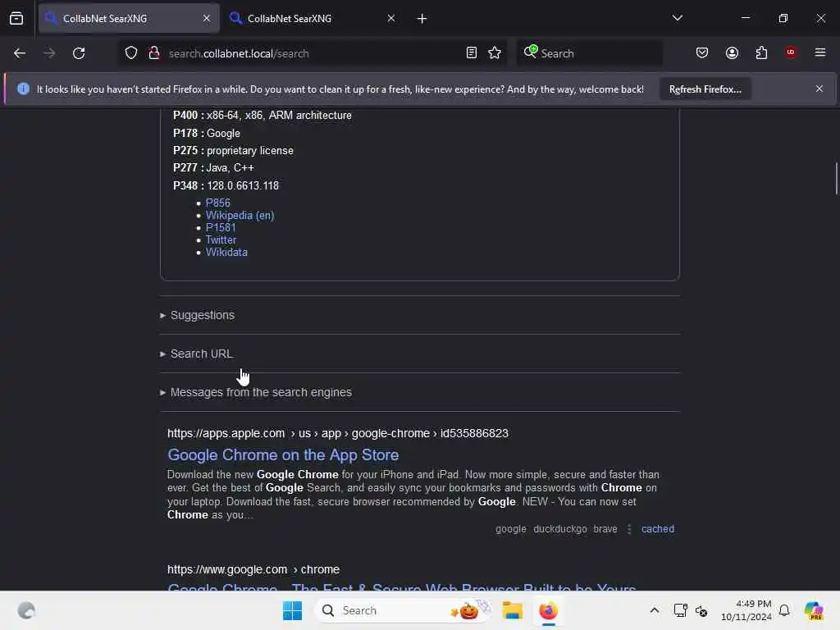Screen dimensions: 840x630
Task: Open a new tab with plus button
Action: [x=422, y=19]
